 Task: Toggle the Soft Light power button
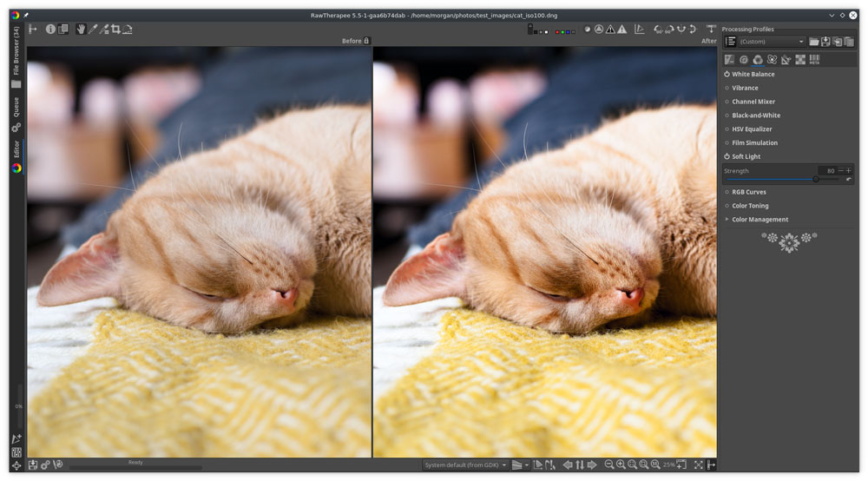(x=727, y=157)
